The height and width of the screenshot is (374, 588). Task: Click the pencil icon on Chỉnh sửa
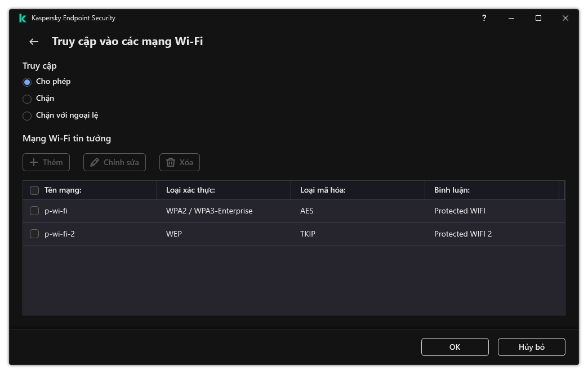95,162
